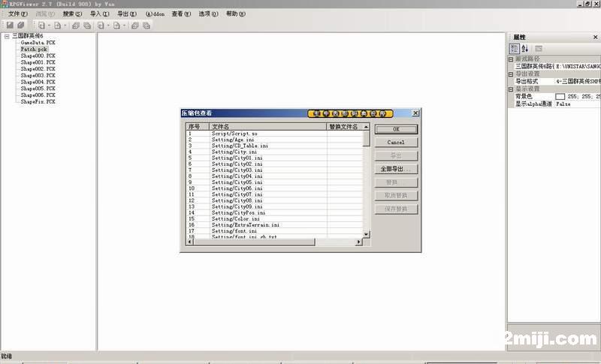Click the first icon in the main toolbar
The height and width of the screenshot is (364, 601).
10,26
